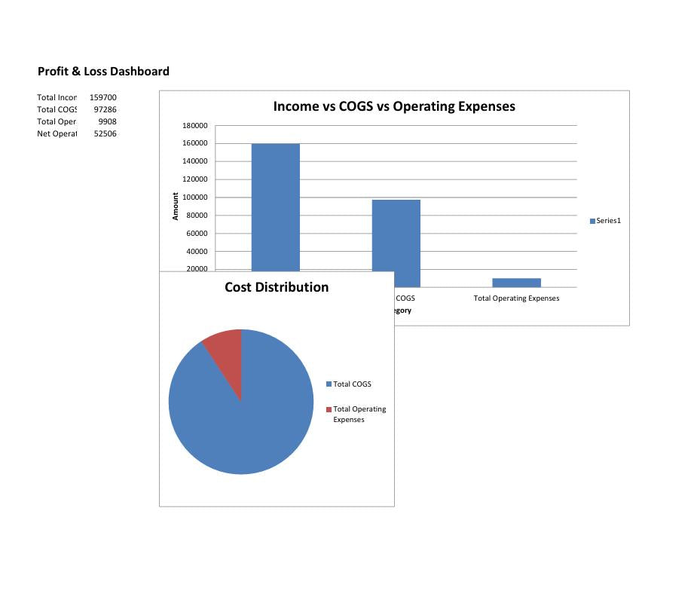Click the cell showing 97286
This screenshot has height=612, width=700.
[x=105, y=109]
